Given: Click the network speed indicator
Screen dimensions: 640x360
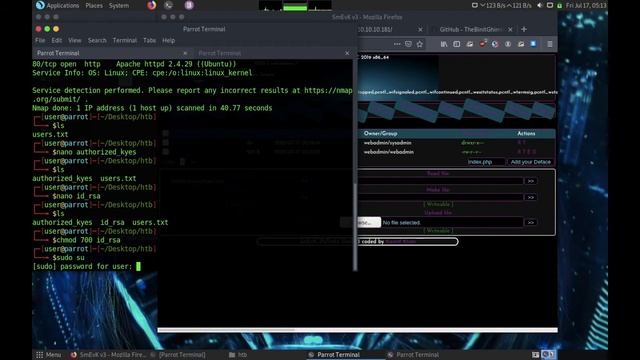Looking at the screenshot, I should [502, 5].
